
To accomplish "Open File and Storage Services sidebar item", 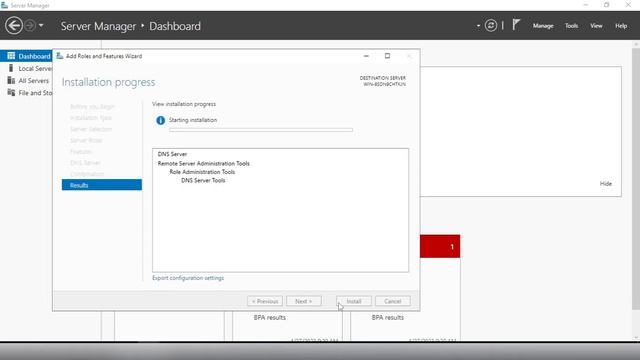I will pyautogui.click(x=26, y=93).
